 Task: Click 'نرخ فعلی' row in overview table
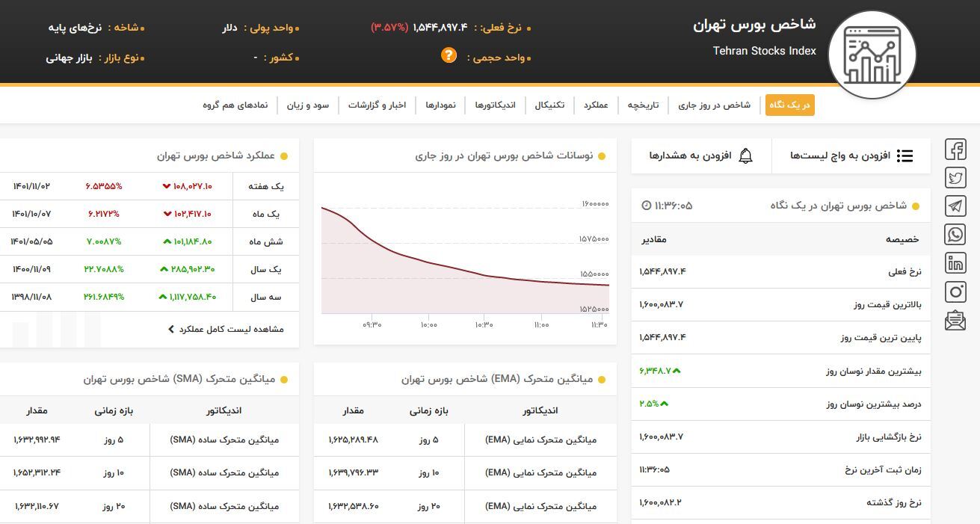point(781,271)
